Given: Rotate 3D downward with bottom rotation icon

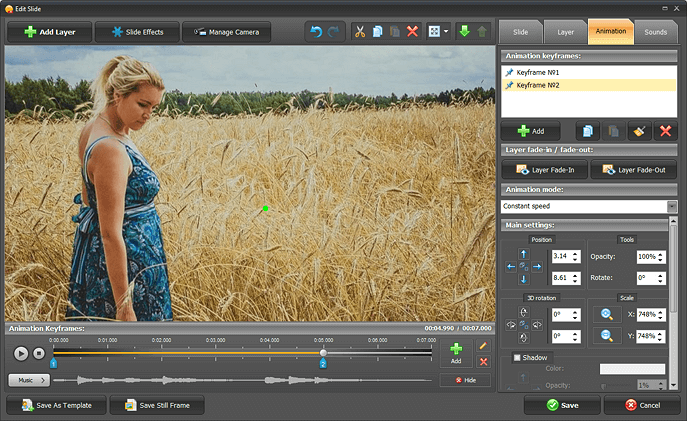Looking at the screenshot, I should 524,337.
